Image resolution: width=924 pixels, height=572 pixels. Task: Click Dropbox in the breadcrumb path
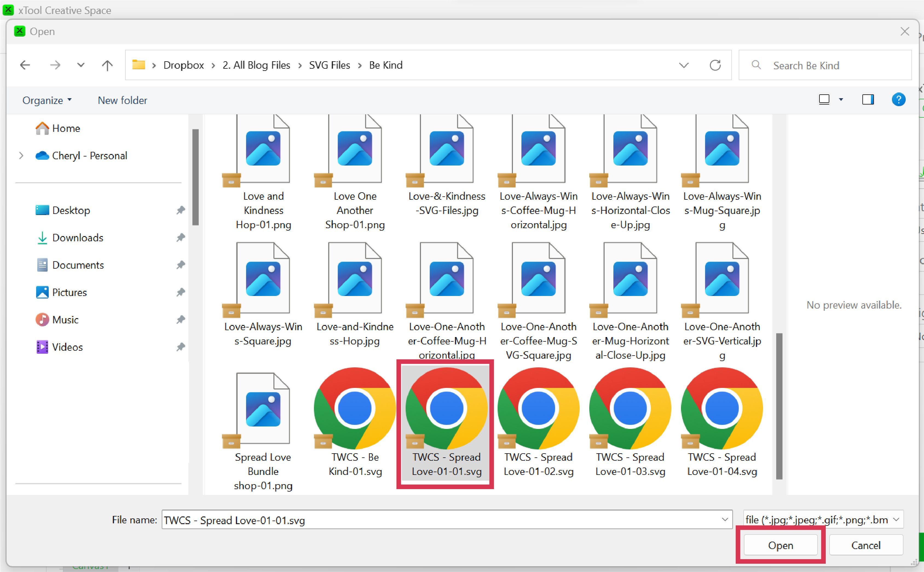pos(184,65)
